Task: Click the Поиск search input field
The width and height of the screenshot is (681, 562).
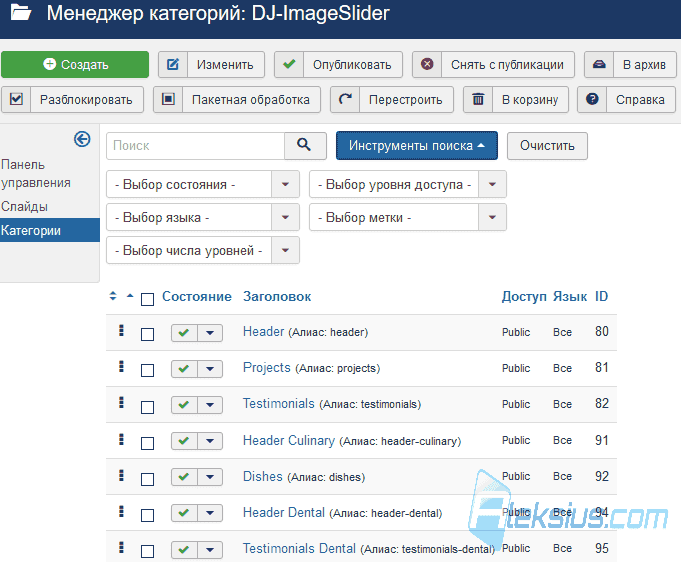Action: coord(195,146)
